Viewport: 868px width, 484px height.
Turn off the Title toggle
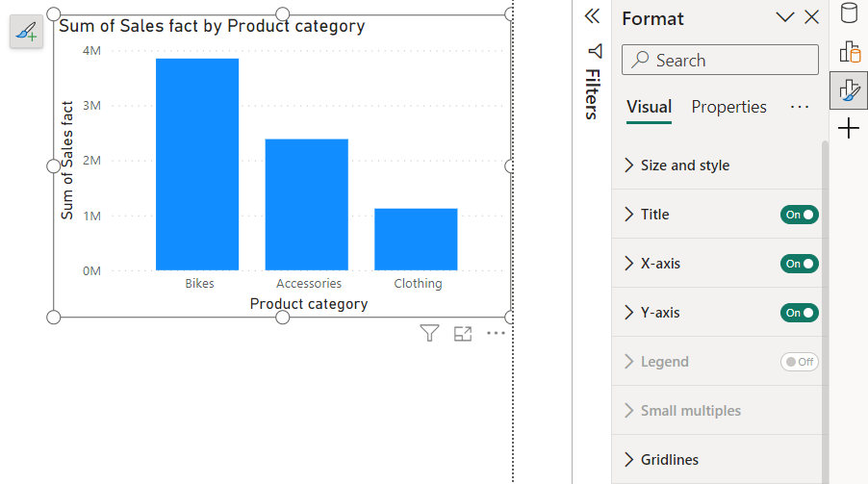799,215
